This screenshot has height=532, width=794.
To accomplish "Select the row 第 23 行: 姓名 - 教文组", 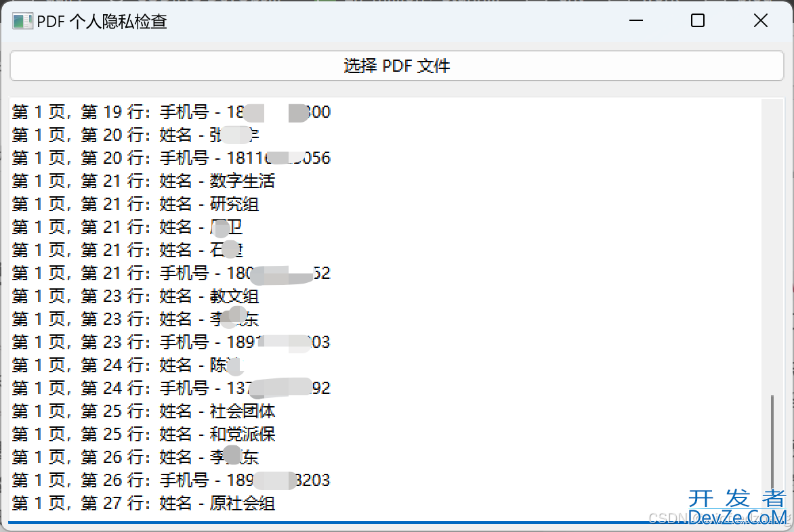I will pos(135,296).
